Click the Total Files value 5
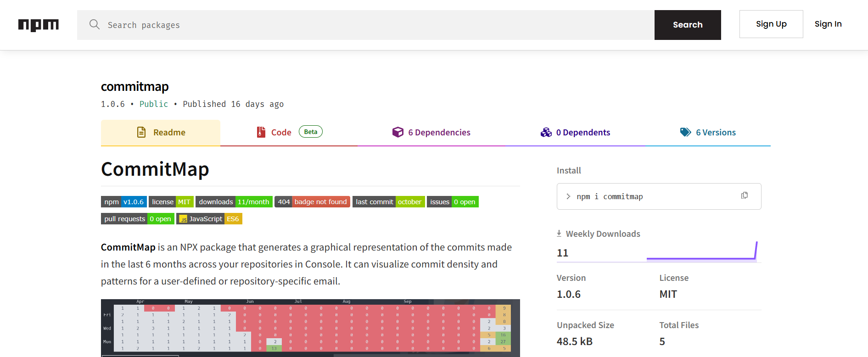Image resolution: width=868 pixels, height=357 pixels. tap(662, 341)
